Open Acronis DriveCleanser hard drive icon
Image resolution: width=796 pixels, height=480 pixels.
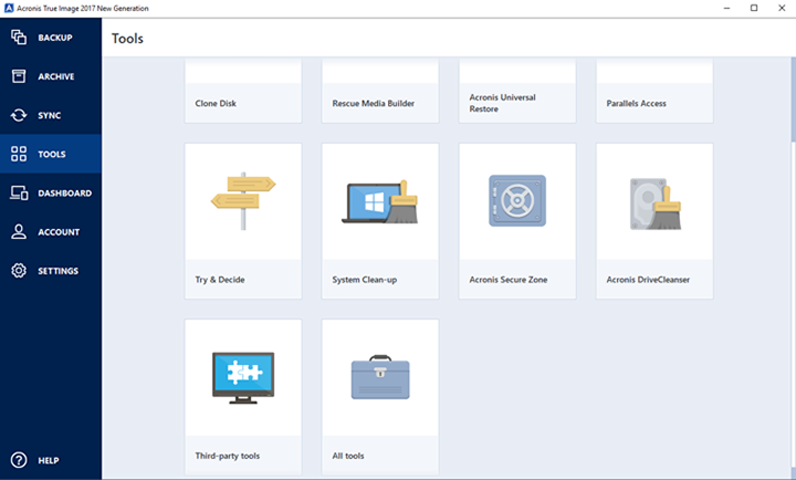(654, 201)
